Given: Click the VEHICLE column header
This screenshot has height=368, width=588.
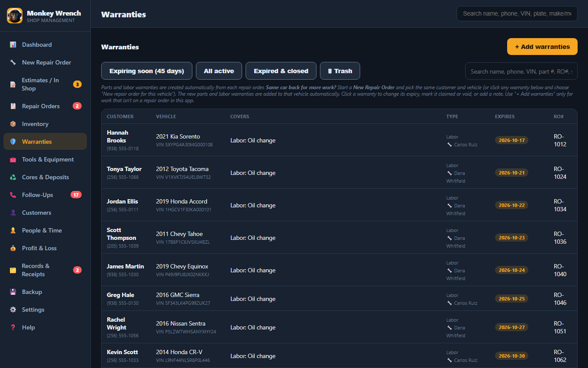Looking at the screenshot, I should [x=166, y=116].
